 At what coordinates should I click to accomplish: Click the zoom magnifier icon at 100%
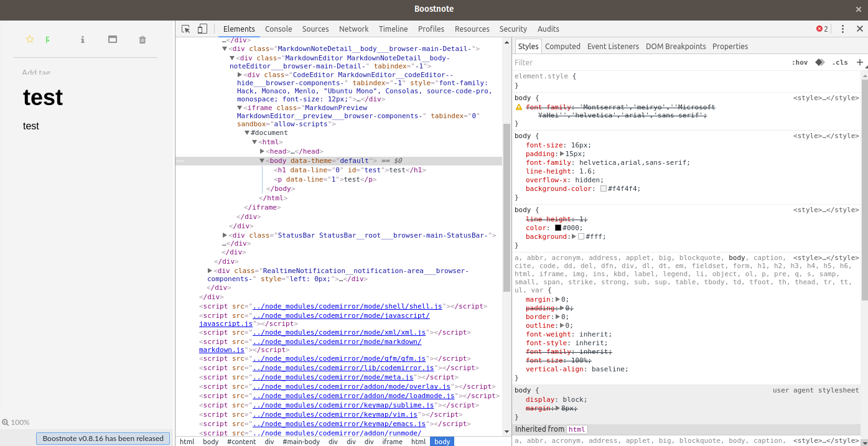pos(6,422)
